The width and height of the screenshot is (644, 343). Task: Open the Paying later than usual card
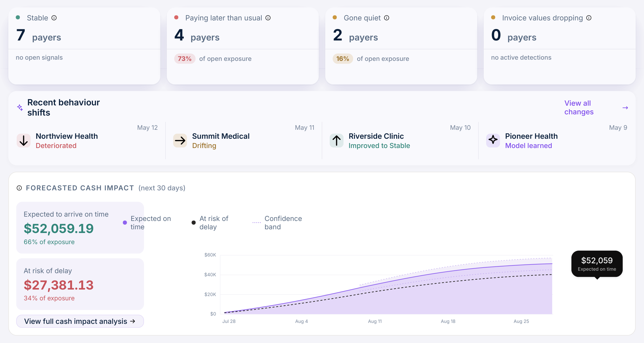tap(243, 46)
